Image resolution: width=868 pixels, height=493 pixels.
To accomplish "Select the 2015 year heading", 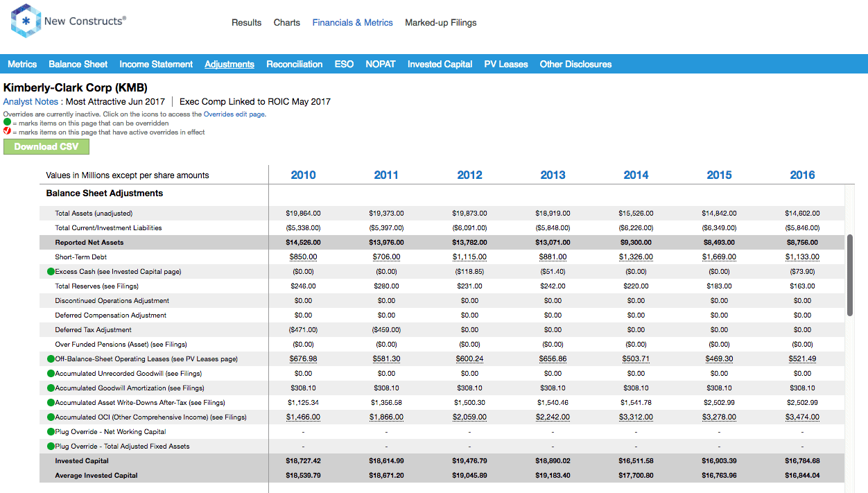I will [x=719, y=175].
